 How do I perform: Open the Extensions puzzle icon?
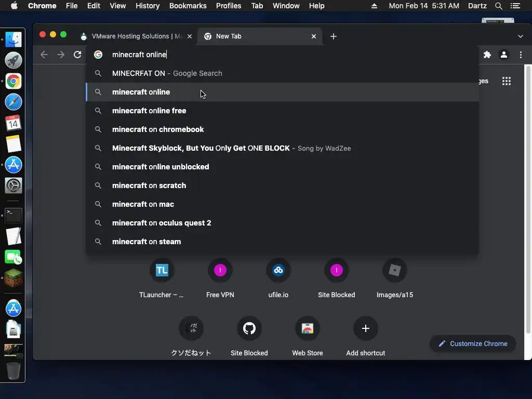tap(487, 55)
